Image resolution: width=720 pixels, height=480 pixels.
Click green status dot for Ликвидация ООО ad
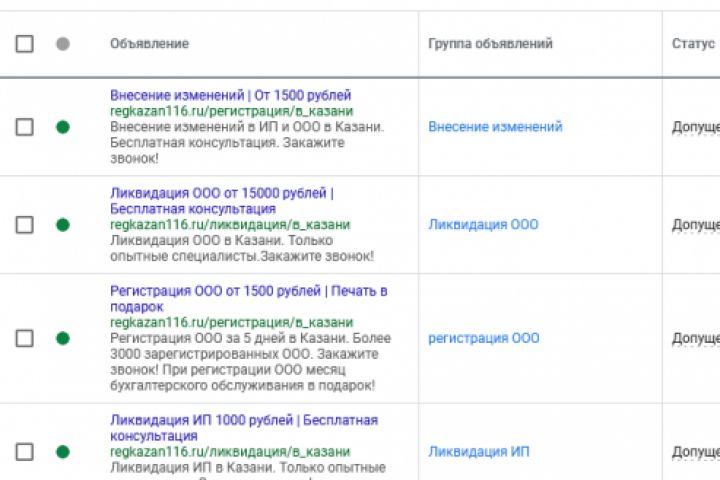pos(63,225)
